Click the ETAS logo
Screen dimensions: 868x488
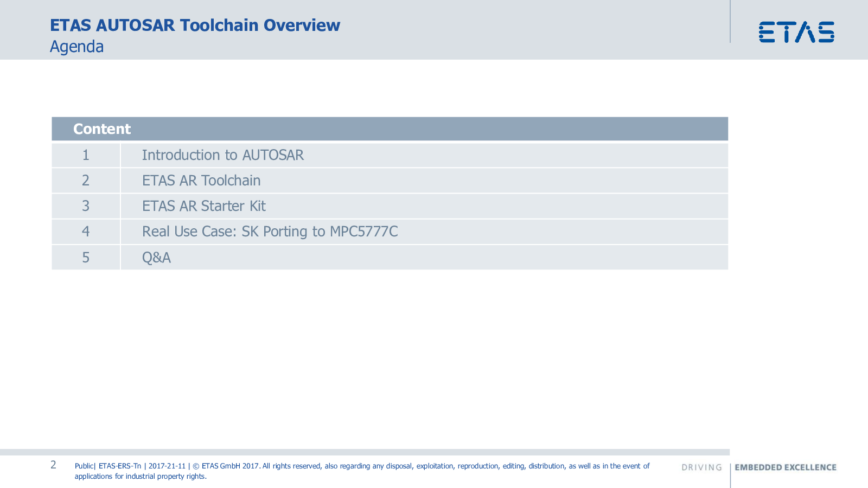796,32
